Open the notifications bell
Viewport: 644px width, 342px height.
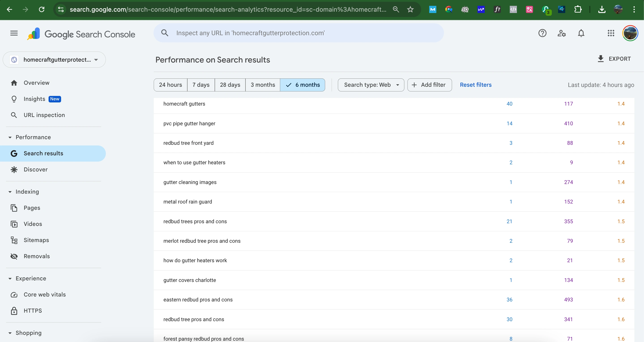[581, 33]
